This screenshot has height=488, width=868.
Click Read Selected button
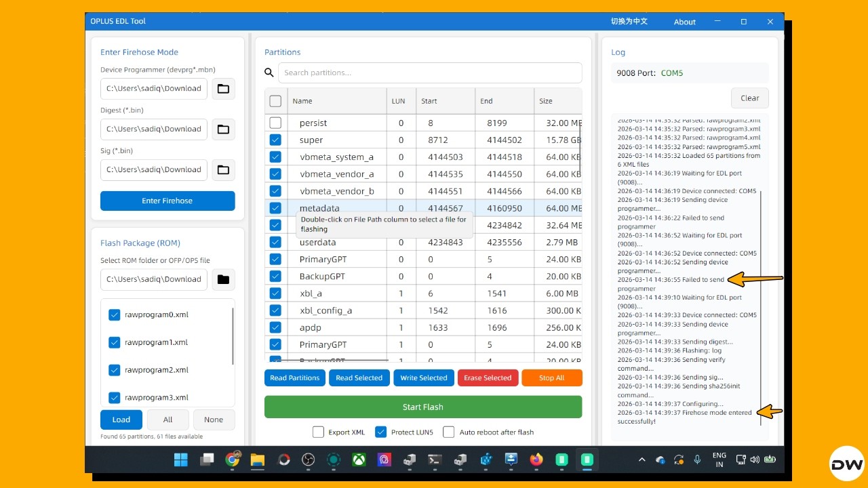pyautogui.click(x=359, y=378)
